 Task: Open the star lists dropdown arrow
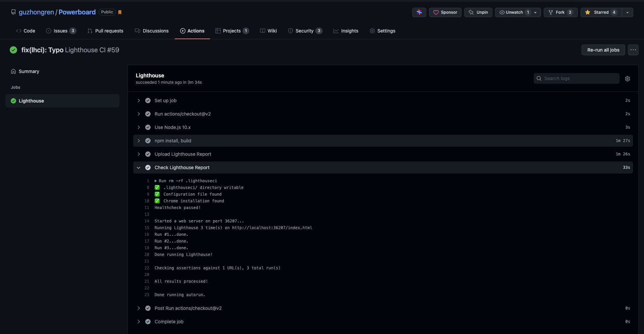tap(628, 12)
